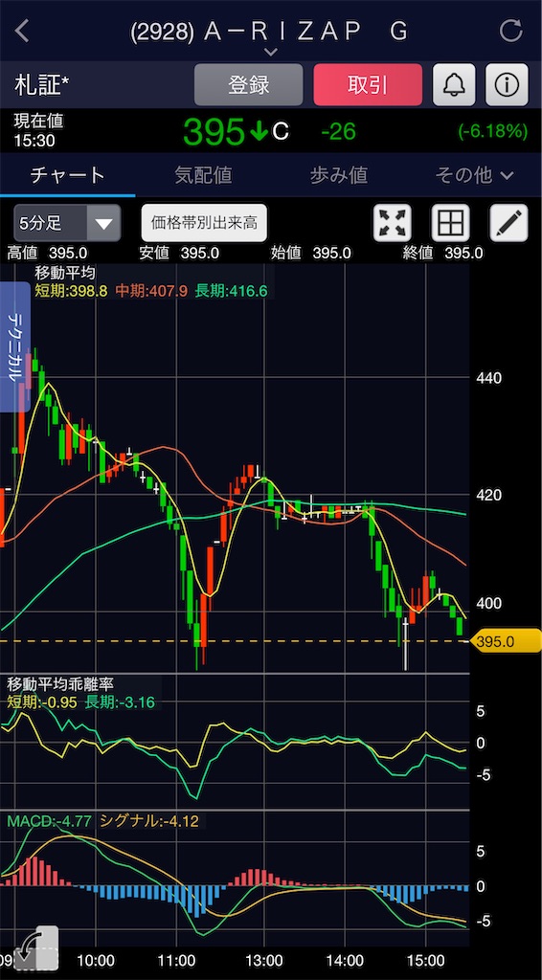Tap the 15:00 time axis label
Image resolution: width=542 pixels, height=980 pixels.
(x=425, y=959)
